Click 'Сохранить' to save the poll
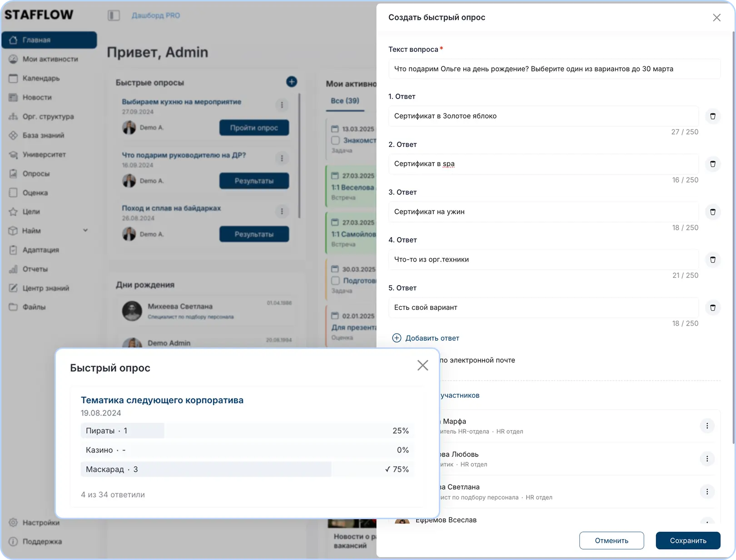 coord(688,540)
